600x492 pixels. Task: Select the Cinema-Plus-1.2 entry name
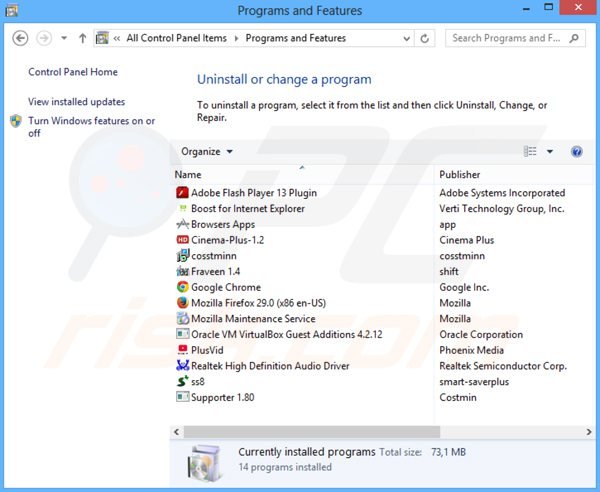tap(228, 240)
